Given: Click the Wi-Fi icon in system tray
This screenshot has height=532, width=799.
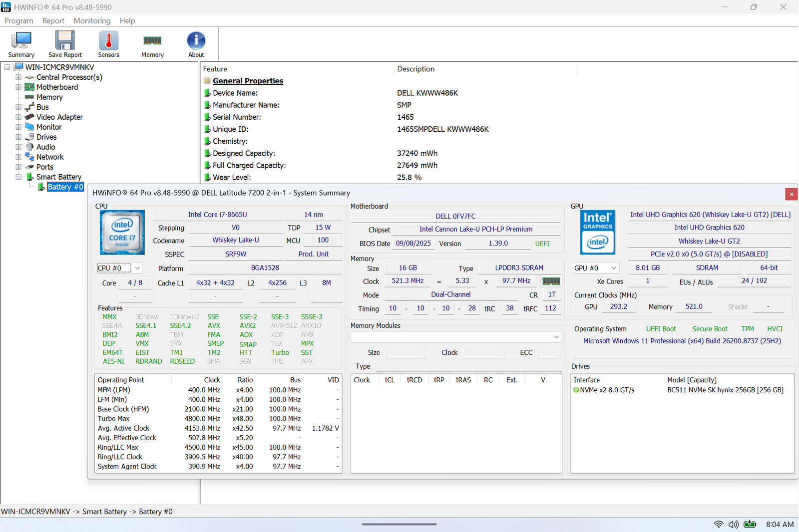Looking at the screenshot, I should pyautogui.click(x=719, y=524).
